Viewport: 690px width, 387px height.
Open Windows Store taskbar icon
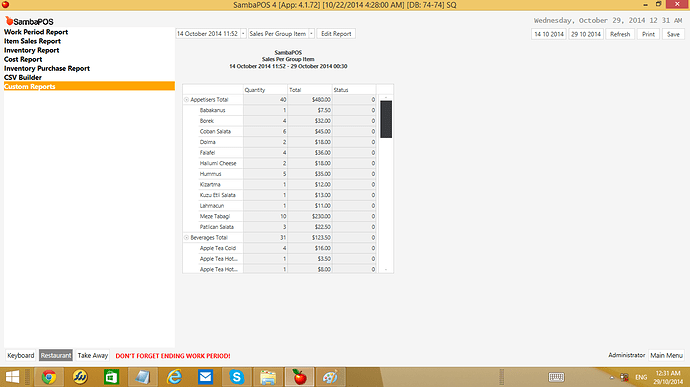pos(111,377)
